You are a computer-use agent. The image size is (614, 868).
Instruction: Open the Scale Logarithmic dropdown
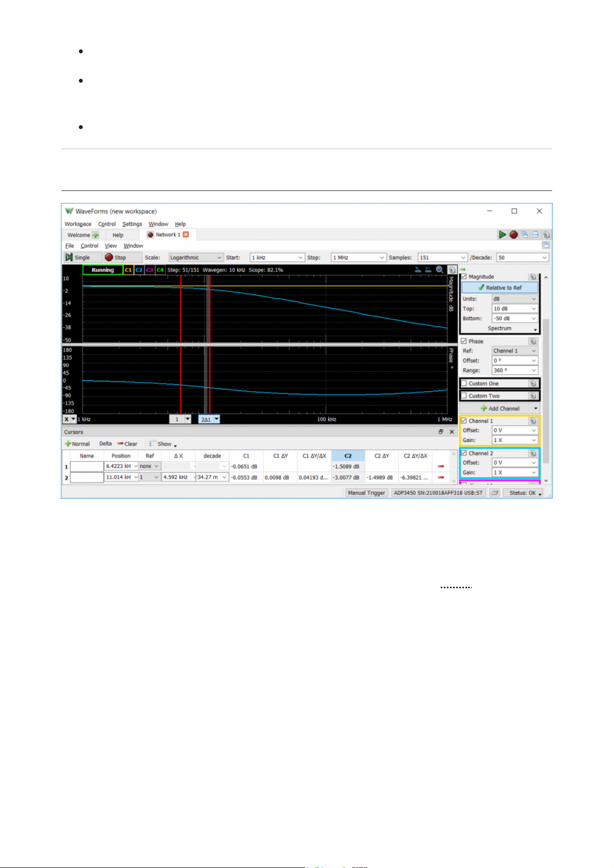coord(196,258)
